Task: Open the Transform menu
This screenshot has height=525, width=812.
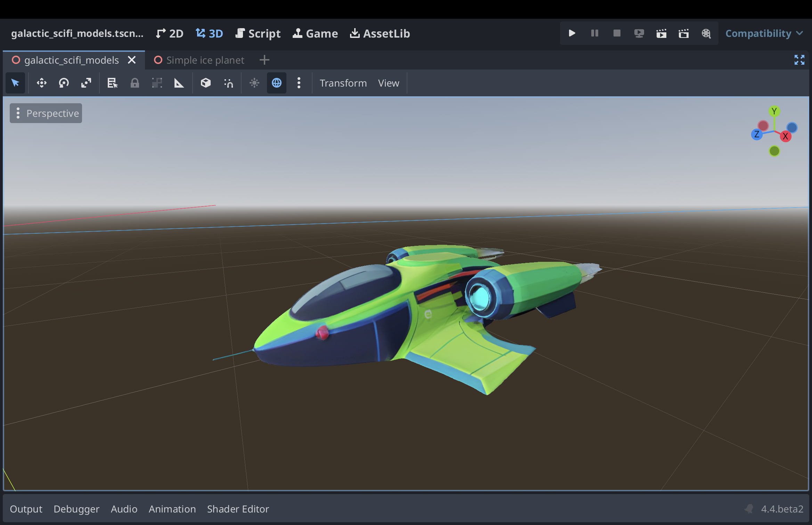Action: pos(343,83)
